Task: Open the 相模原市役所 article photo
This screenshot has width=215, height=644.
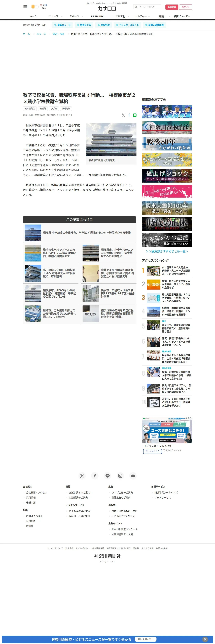Action: coord(111,139)
